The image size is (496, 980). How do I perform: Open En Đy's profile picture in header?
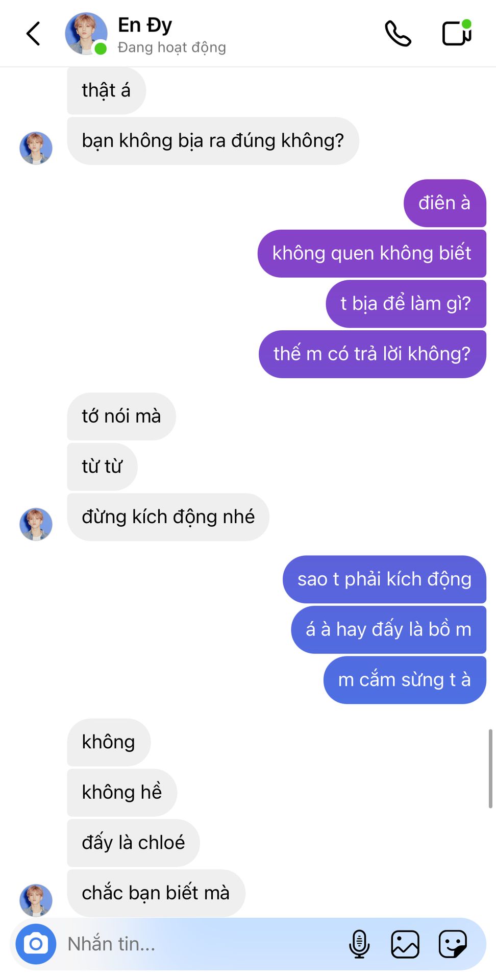(x=86, y=34)
